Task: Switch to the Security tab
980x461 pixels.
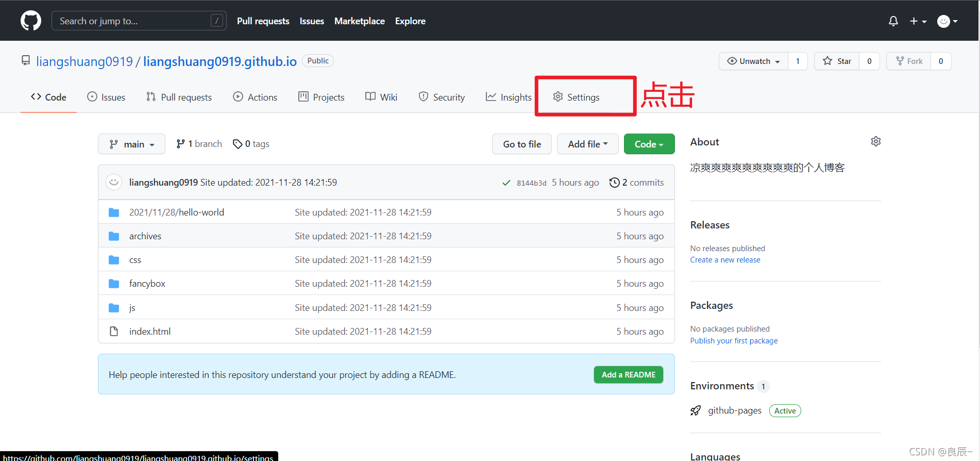Action: pos(442,97)
